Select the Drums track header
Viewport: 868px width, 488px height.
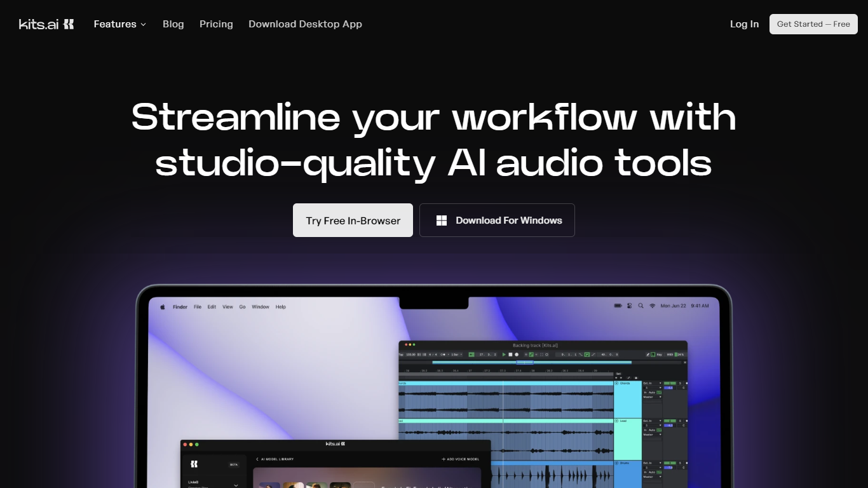[628, 474]
